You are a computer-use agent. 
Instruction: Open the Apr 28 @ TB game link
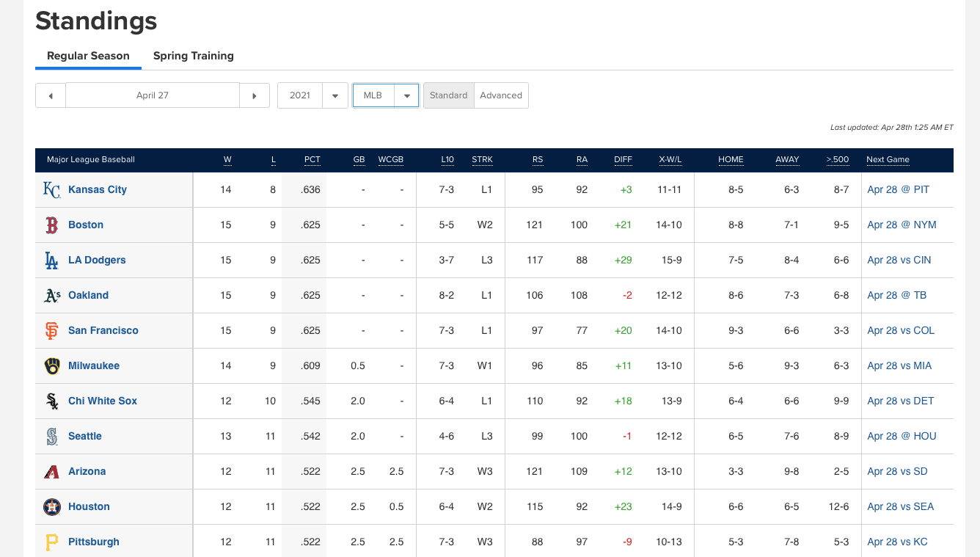pyautogui.click(x=897, y=295)
